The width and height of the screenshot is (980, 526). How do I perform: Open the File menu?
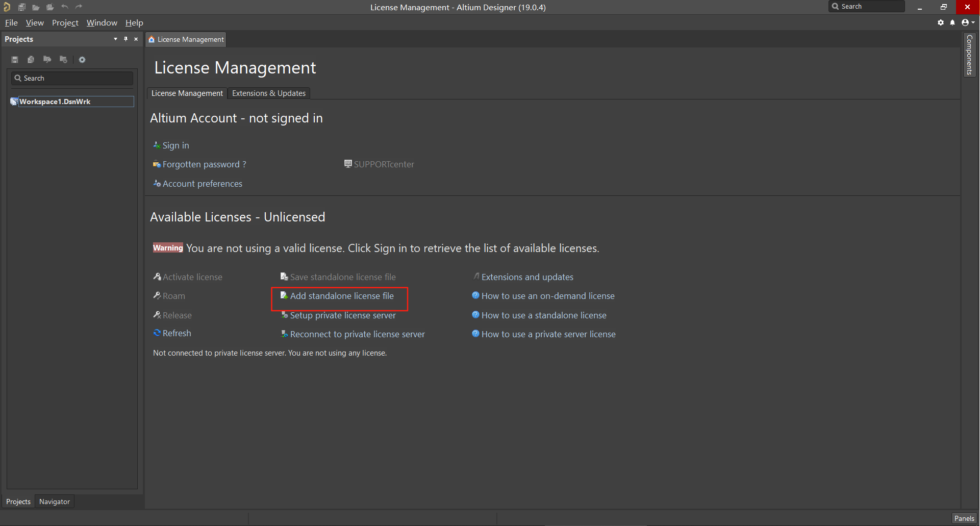(x=11, y=22)
